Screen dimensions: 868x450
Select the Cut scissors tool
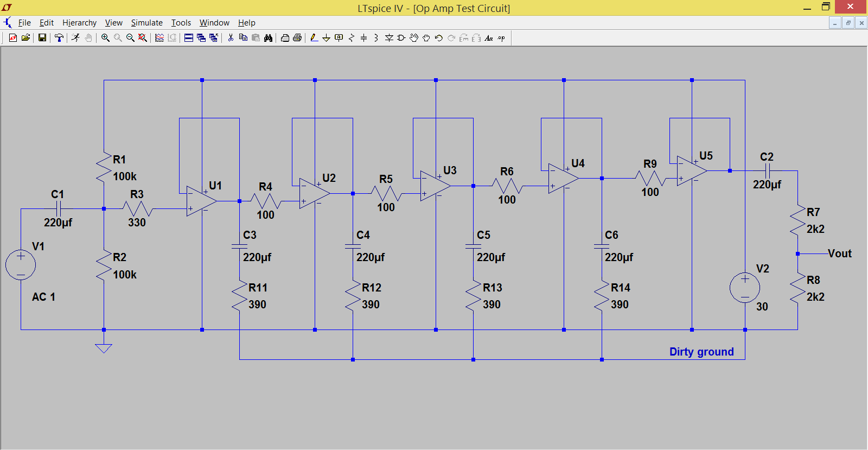[231, 37]
